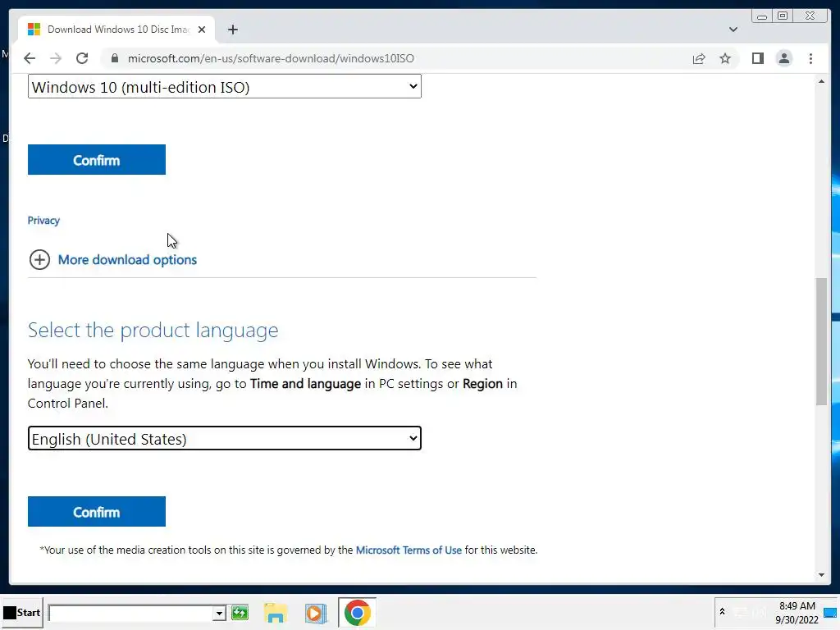Show hidden system tray icons
840x630 pixels.
tap(722, 612)
